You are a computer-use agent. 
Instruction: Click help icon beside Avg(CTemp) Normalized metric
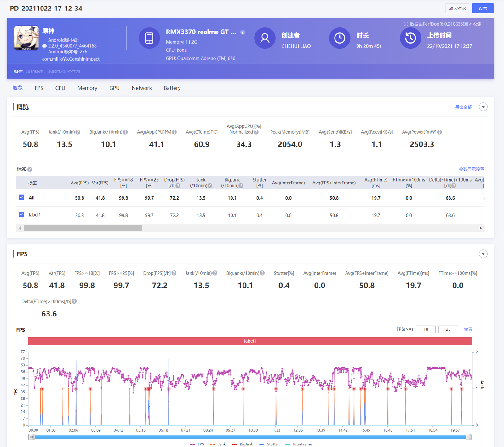coord(256,132)
